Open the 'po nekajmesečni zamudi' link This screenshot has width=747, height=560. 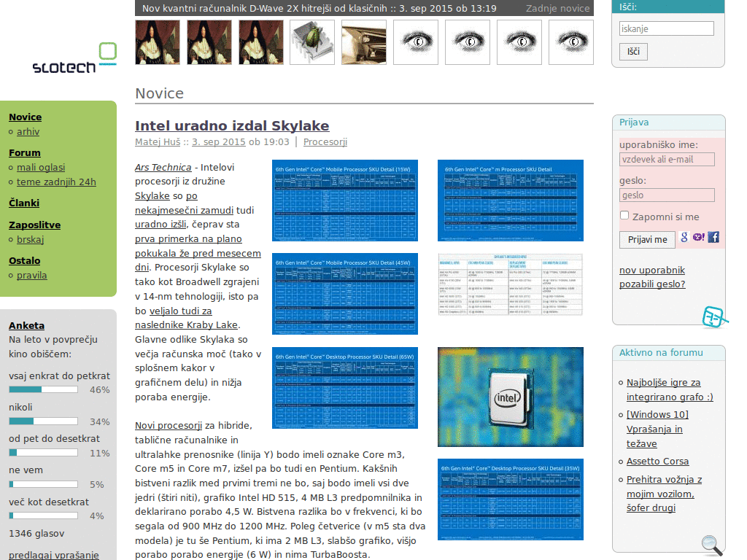(x=184, y=211)
